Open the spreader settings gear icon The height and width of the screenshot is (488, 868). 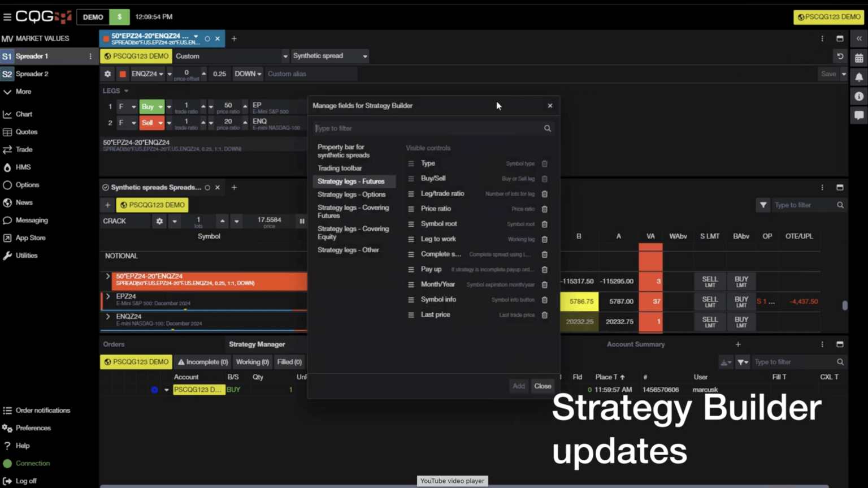click(107, 74)
